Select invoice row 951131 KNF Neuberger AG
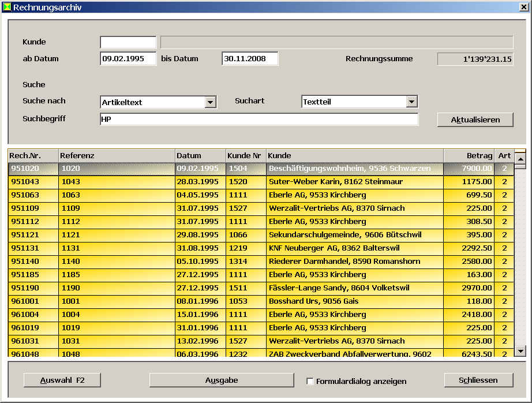The image size is (532, 403). 260,248
